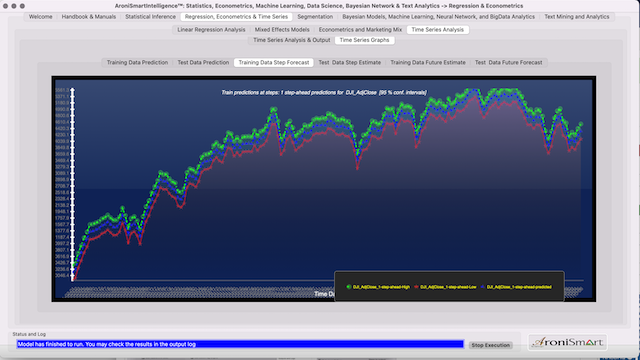Image resolution: width=640 pixels, height=360 pixels.
Task: Click the DJI_AdjClose_1-step-ahead-High legend label
Action: click(381, 287)
